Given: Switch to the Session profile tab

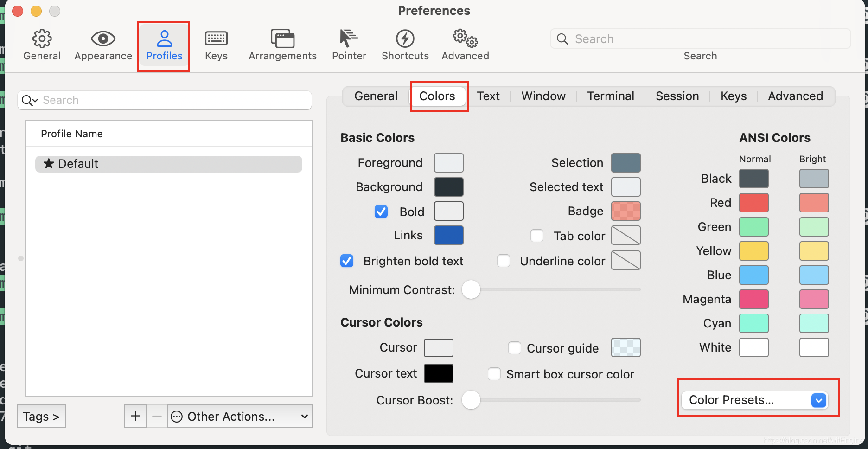Looking at the screenshot, I should pos(677,96).
